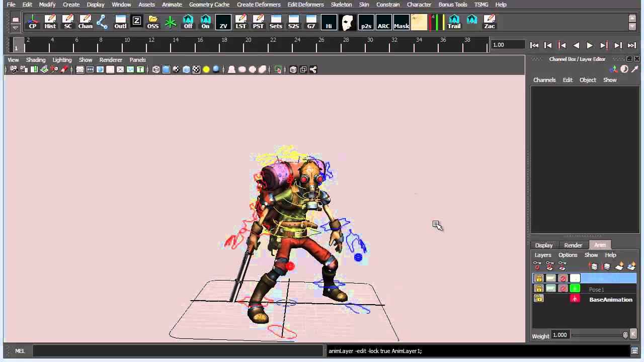Open the Skeleton menu
This screenshot has height=362, width=644.
point(341,5)
